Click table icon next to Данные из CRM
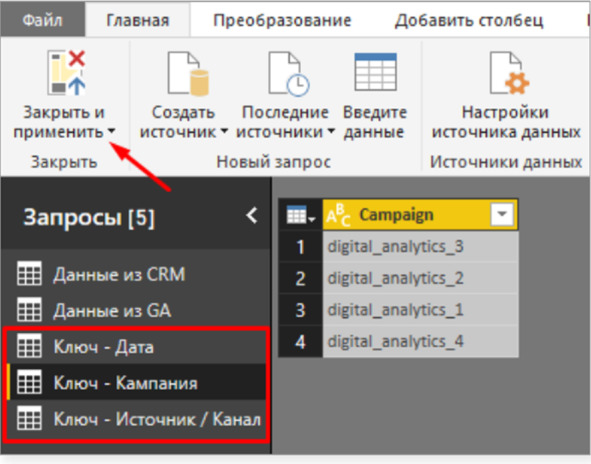 (x=29, y=274)
